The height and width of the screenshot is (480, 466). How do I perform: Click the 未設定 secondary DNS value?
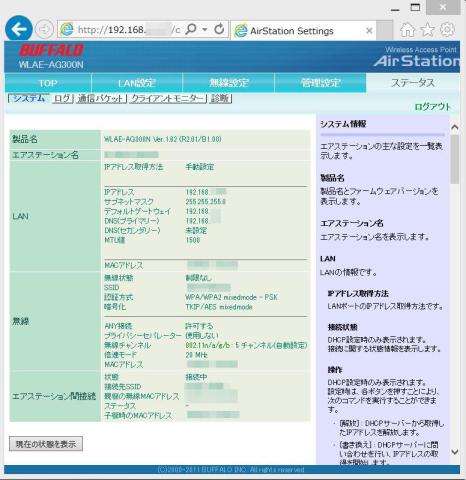196,230
